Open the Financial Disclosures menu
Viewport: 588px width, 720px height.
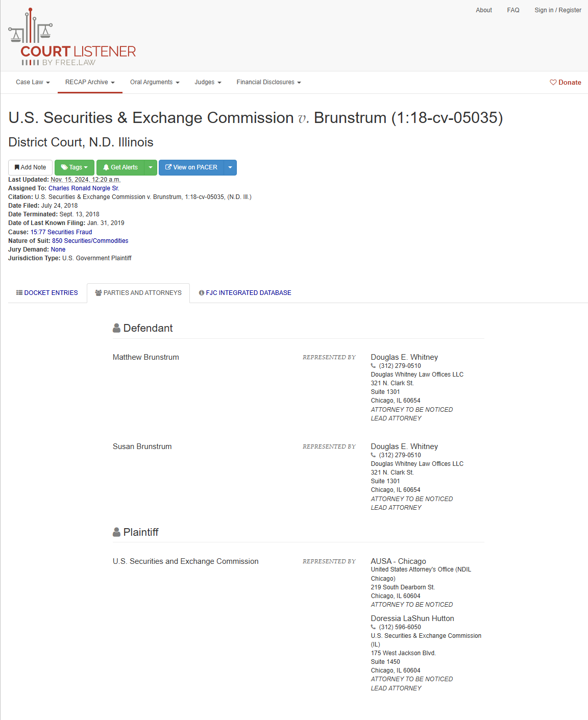click(268, 82)
